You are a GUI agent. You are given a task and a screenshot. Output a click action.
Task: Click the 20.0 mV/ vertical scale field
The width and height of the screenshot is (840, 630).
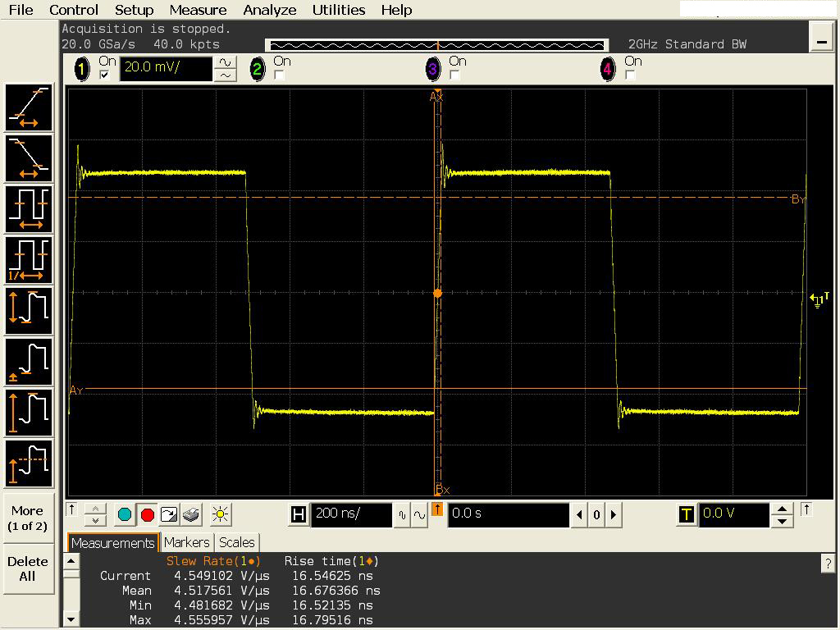click(166, 69)
